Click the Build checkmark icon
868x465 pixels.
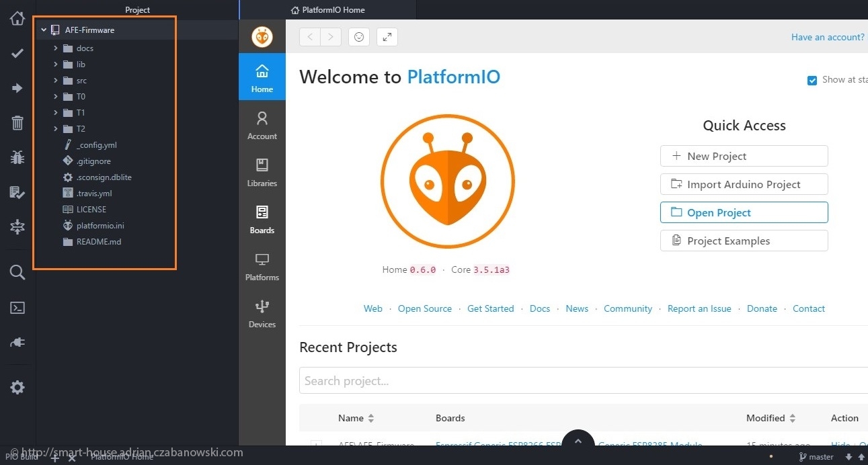coord(17,53)
